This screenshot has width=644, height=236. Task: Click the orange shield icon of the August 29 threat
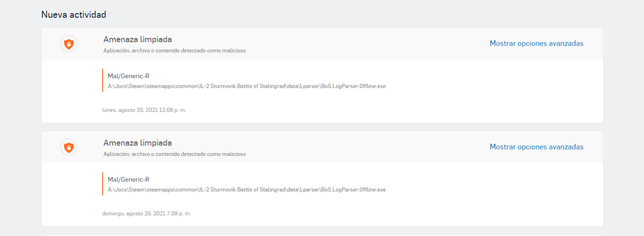pyautogui.click(x=69, y=147)
